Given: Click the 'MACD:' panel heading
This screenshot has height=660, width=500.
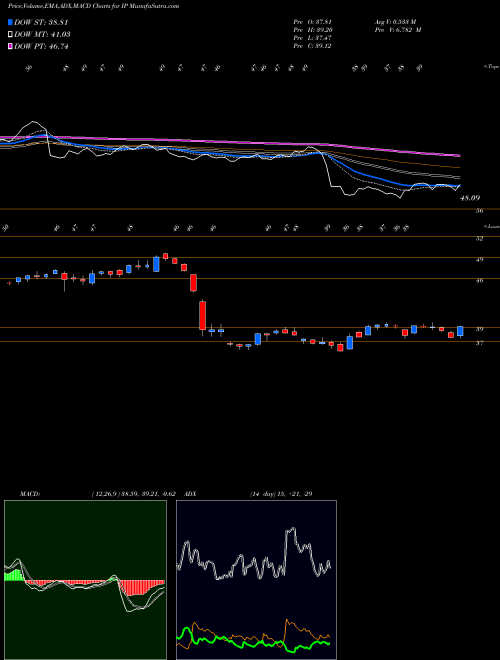Looking at the screenshot, I should (29, 494).
